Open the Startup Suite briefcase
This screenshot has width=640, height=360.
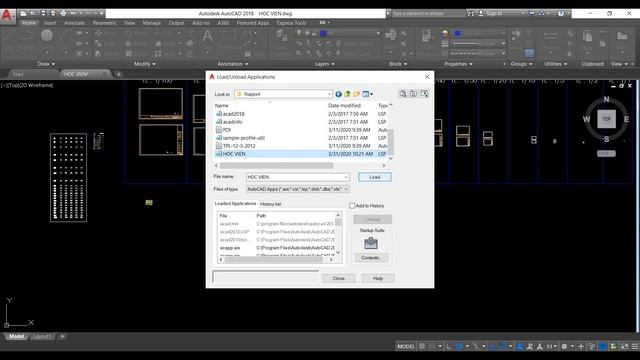[x=371, y=243]
